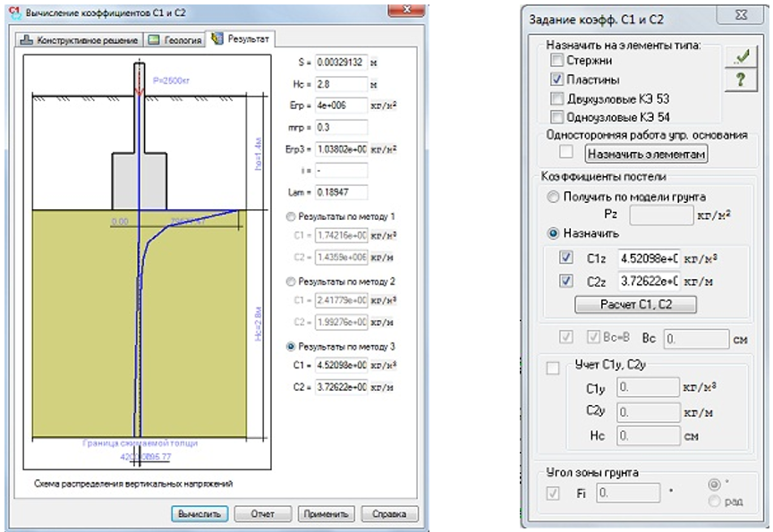Viewport: 773px width, 532px height.
Task: Open Справка help button
Action: coord(389,514)
